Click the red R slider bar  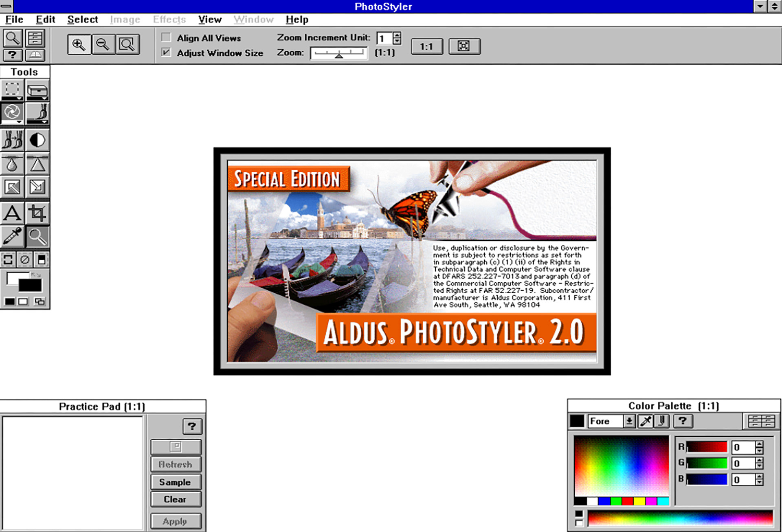pyautogui.click(x=707, y=447)
